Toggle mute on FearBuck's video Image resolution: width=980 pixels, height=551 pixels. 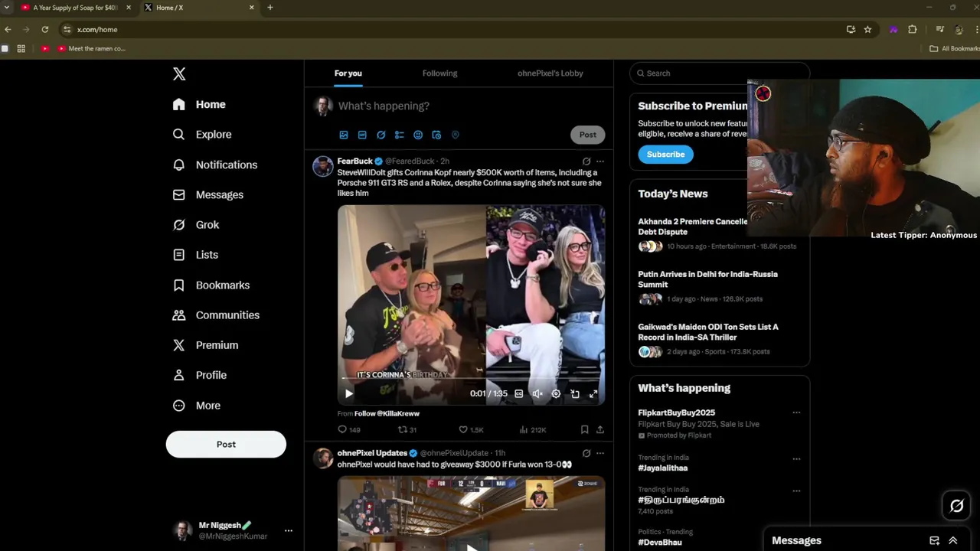click(537, 393)
